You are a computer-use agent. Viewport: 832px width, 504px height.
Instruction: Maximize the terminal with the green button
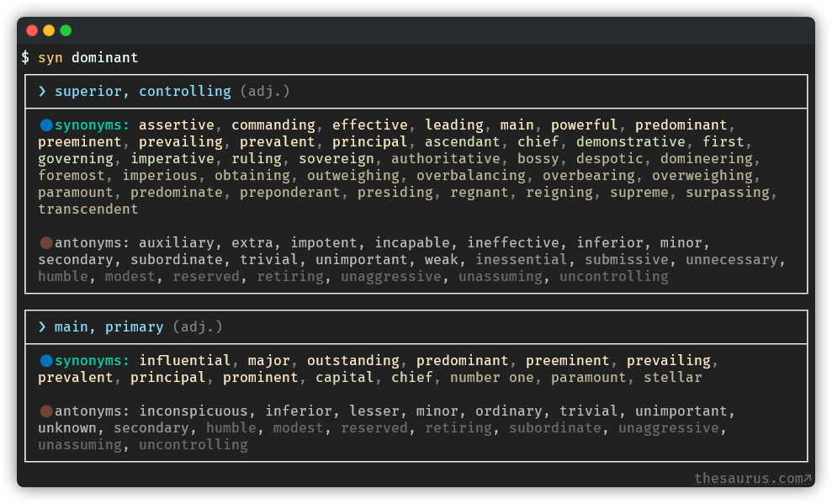[x=66, y=30]
